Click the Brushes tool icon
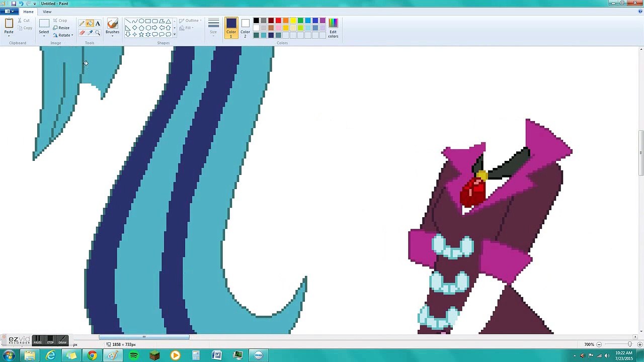This screenshot has height=362, width=644. 112,24
